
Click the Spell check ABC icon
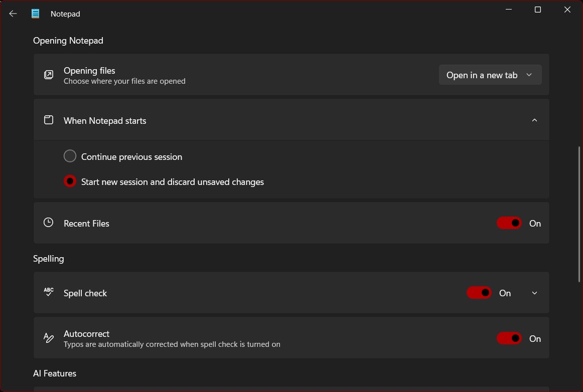pyautogui.click(x=48, y=292)
